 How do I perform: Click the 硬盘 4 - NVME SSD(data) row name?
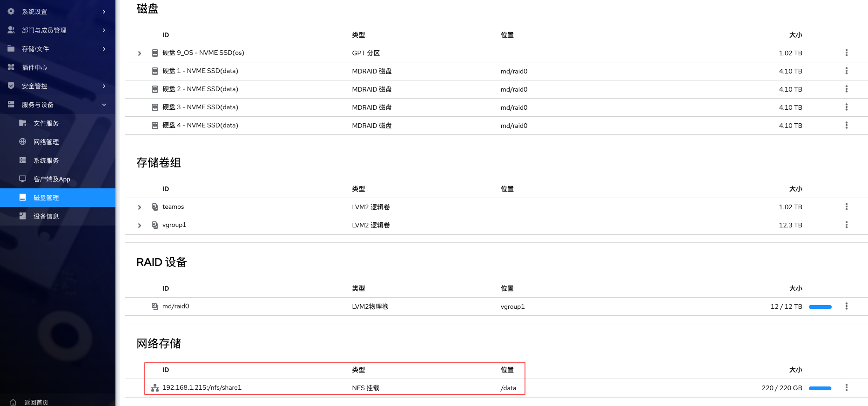[200, 125]
